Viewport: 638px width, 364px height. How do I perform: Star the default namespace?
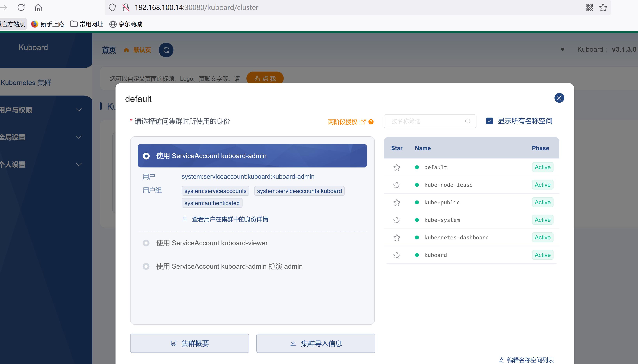[x=397, y=167]
